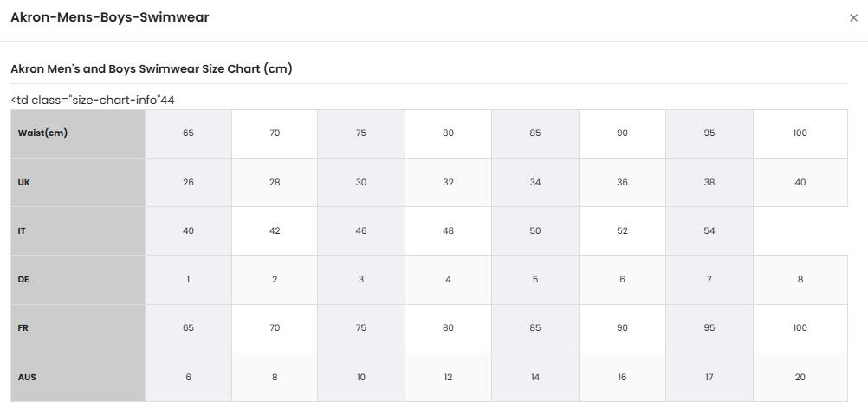
Task: Click waist value 100 cell
Action: (x=800, y=133)
